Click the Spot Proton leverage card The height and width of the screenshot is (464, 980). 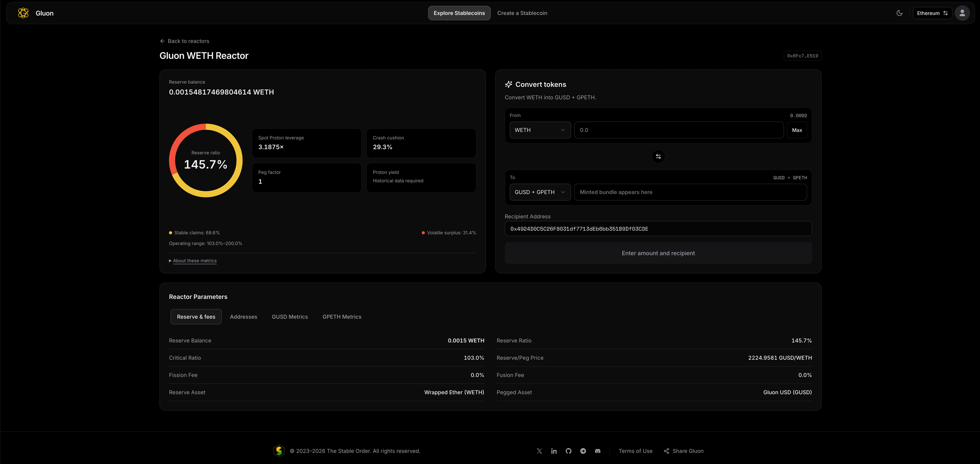pyautogui.click(x=307, y=143)
